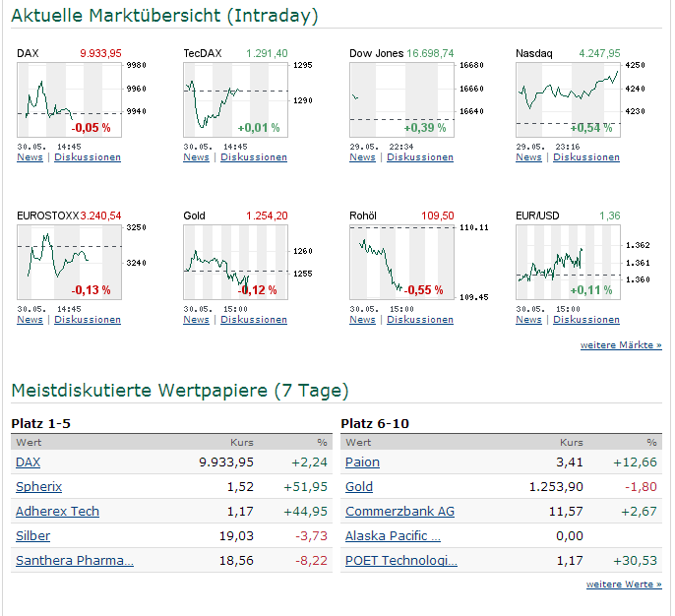Open the EUR/USD intraday chart
The image size is (675, 616).
569,262
